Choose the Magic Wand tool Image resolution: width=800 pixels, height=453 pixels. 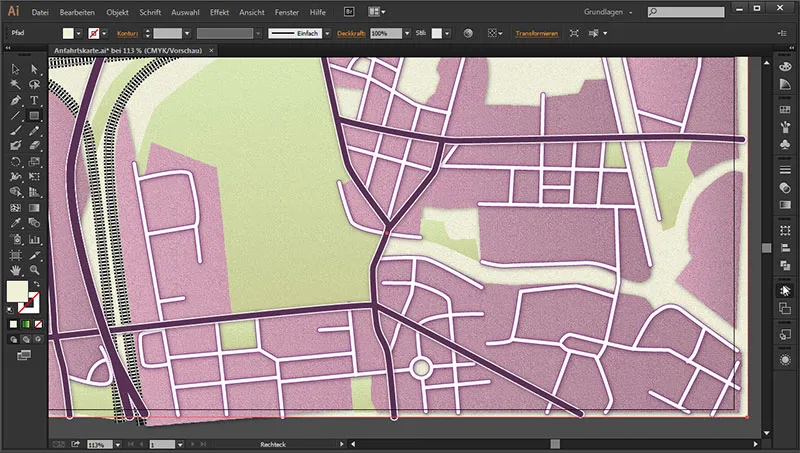15,84
